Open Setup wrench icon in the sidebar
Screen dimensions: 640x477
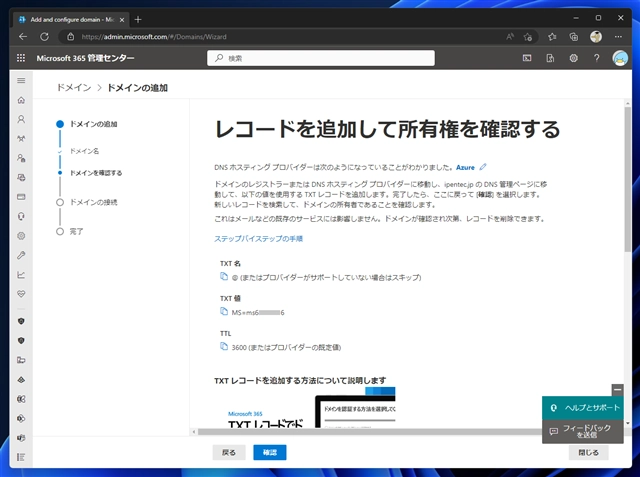pos(21,255)
